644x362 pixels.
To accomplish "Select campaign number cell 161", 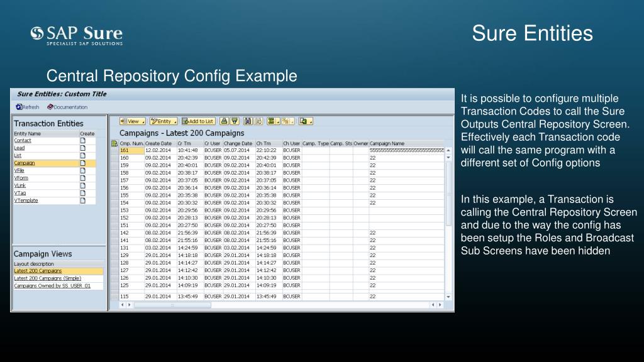I will 131,151.
